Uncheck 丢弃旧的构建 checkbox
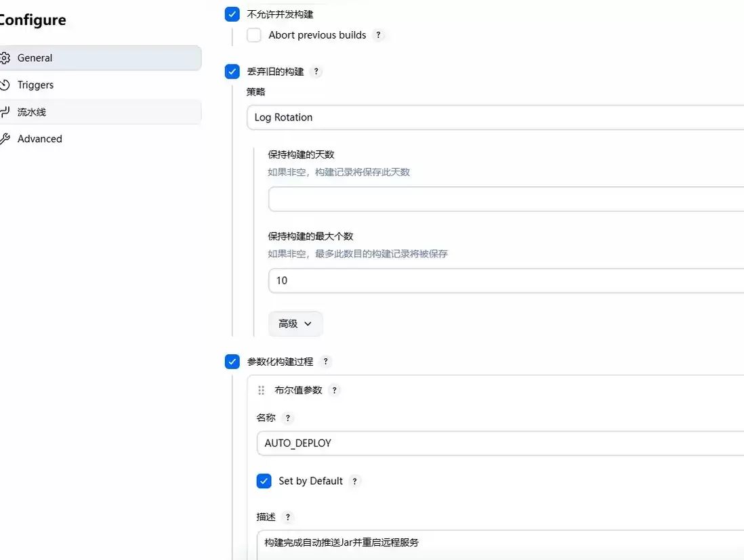The height and width of the screenshot is (560, 744). (x=232, y=72)
